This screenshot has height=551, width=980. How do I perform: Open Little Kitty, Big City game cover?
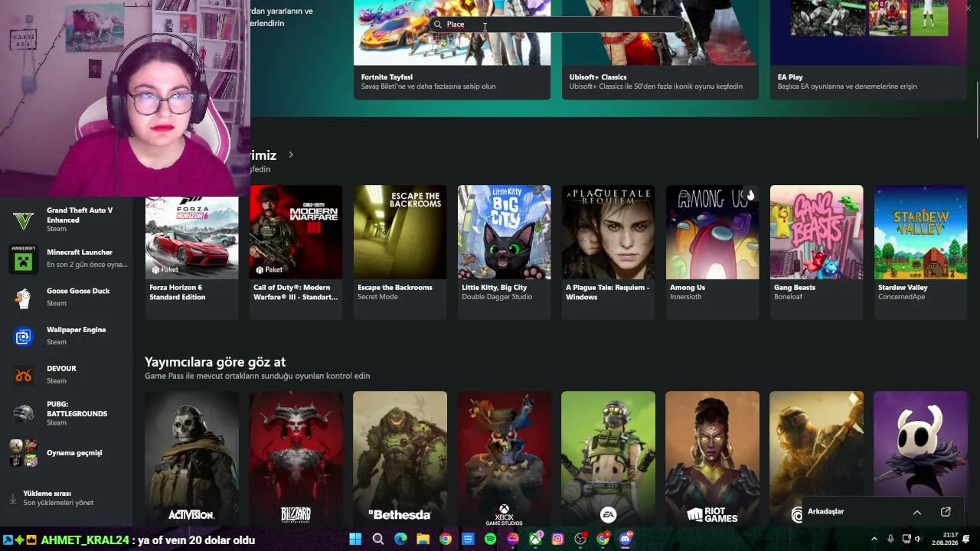(504, 232)
